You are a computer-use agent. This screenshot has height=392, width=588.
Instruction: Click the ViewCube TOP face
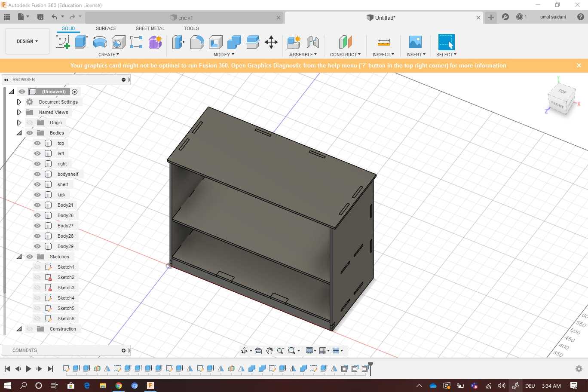pyautogui.click(x=562, y=91)
